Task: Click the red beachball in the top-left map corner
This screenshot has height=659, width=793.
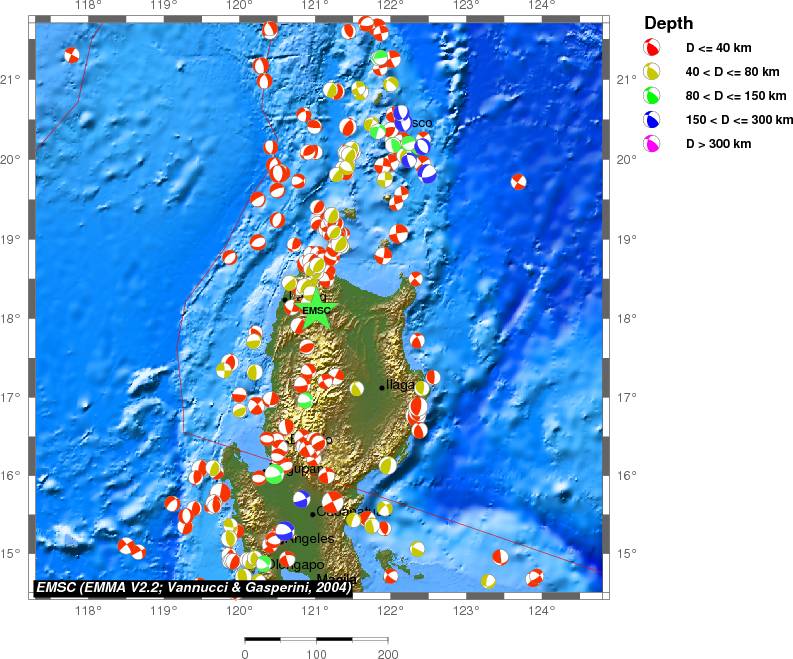Action: [71, 55]
